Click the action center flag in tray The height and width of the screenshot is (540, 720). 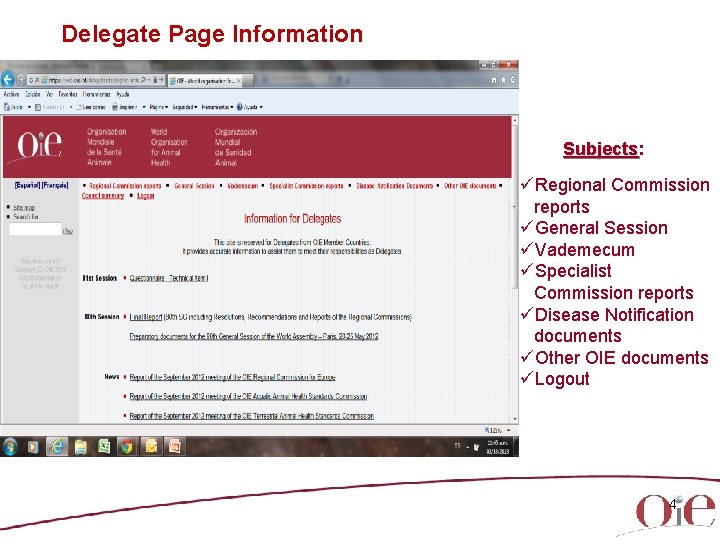(476, 446)
